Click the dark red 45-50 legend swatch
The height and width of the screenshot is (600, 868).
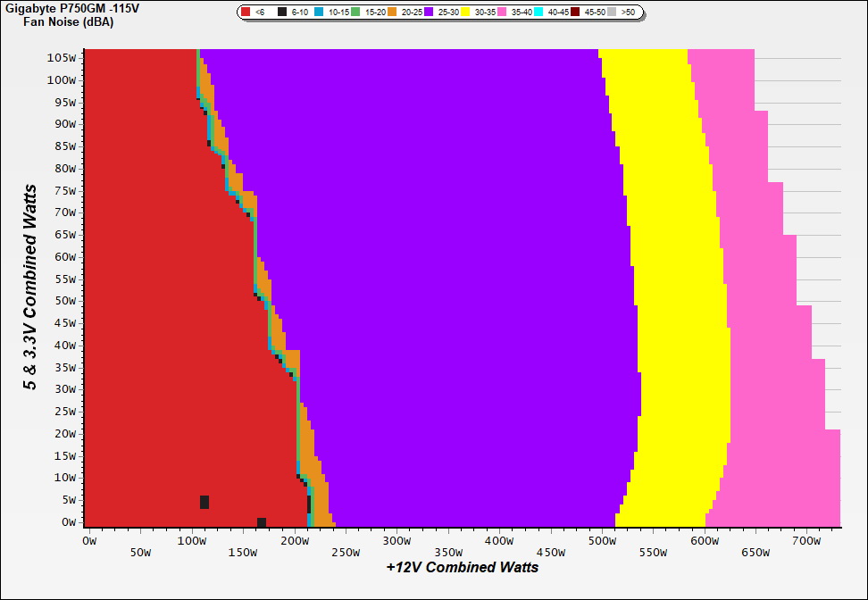pyautogui.click(x=574, y=12)
